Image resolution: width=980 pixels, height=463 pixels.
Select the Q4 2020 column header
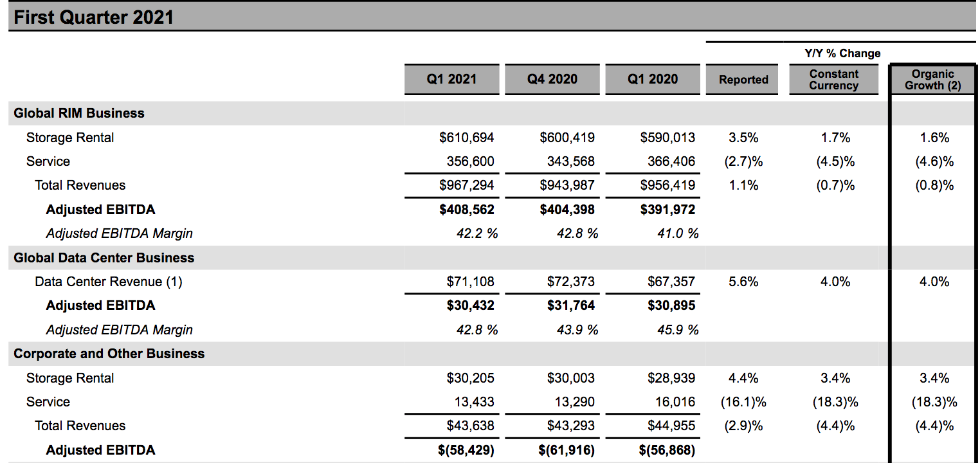[x=552, y=79]
